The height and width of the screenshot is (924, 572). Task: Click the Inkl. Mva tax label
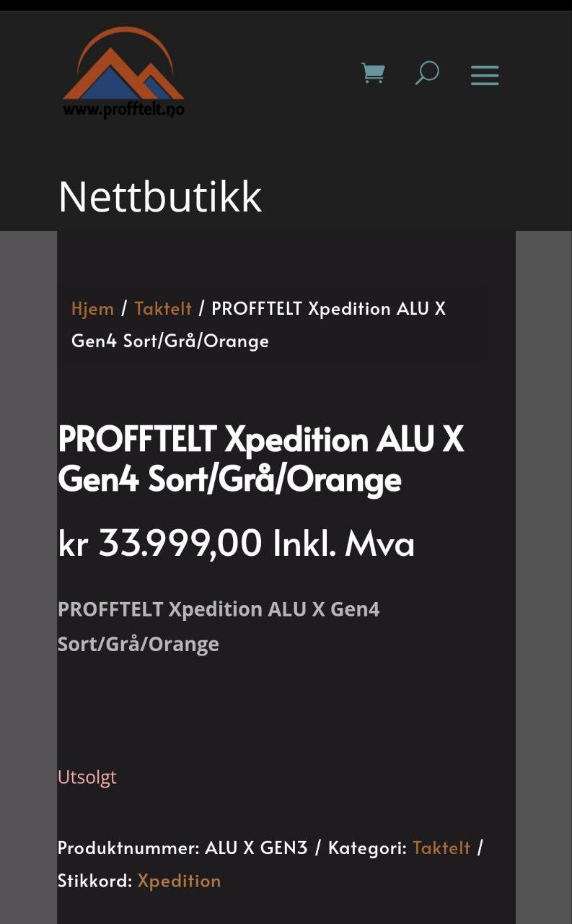click(343, 544)
